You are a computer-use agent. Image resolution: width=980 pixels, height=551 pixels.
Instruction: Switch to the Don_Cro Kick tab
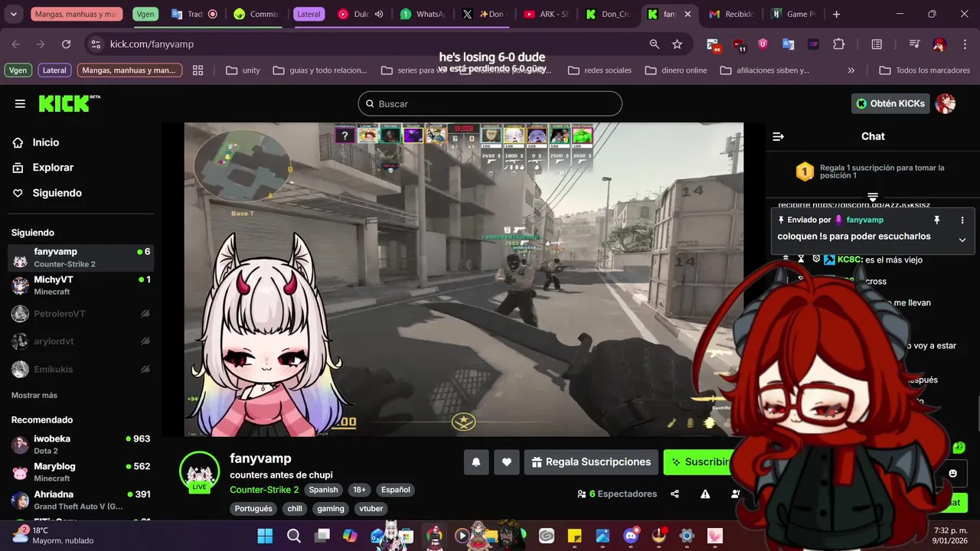click(x=609, y=14)
